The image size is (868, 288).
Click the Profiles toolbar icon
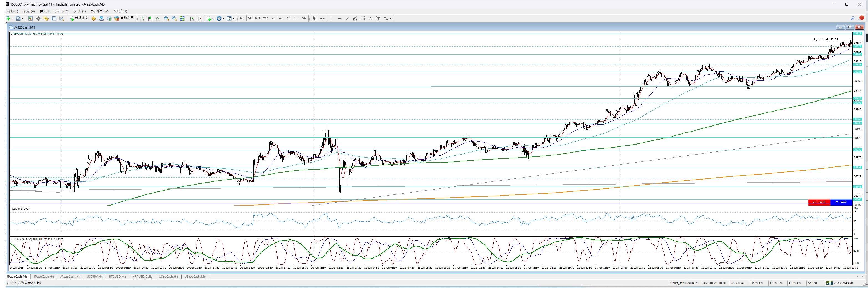(x=18, y=18)
